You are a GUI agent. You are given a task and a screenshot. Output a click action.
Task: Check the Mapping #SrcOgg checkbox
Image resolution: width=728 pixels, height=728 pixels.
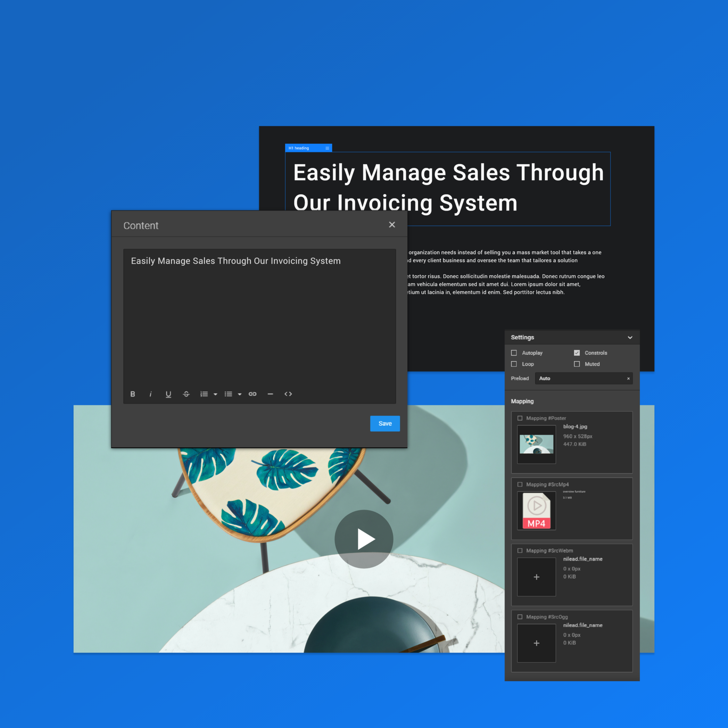520,617
